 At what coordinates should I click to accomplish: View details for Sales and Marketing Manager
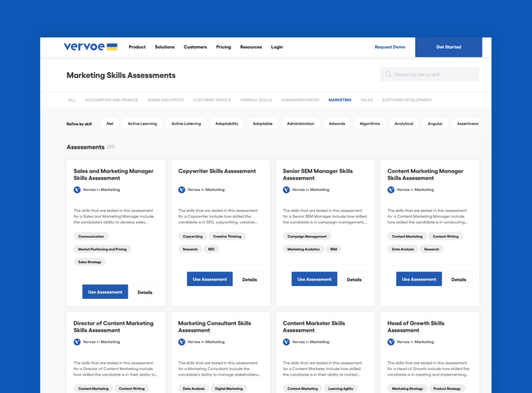pos(145,292)
